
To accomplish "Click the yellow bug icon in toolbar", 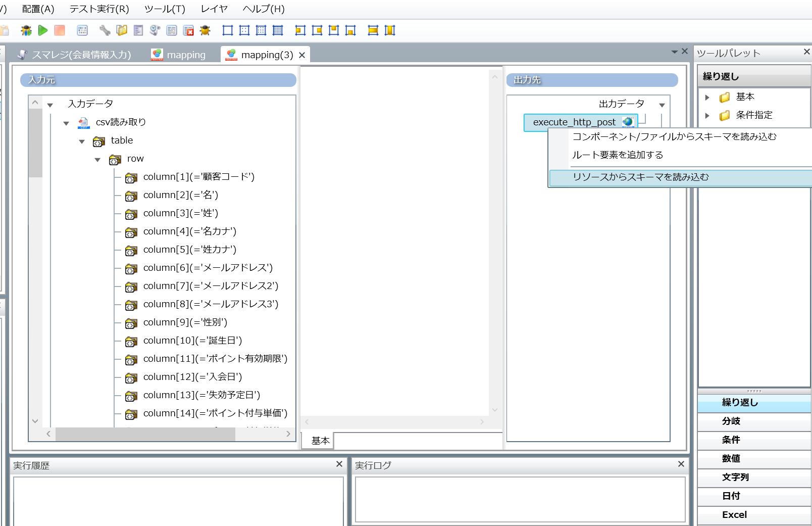I will tap(205, 30).
